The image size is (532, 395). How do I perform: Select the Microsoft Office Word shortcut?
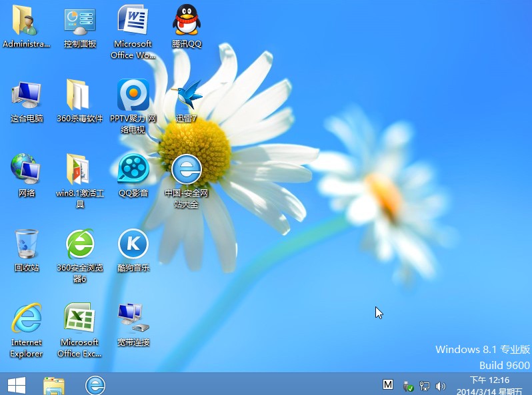(133, 21)
